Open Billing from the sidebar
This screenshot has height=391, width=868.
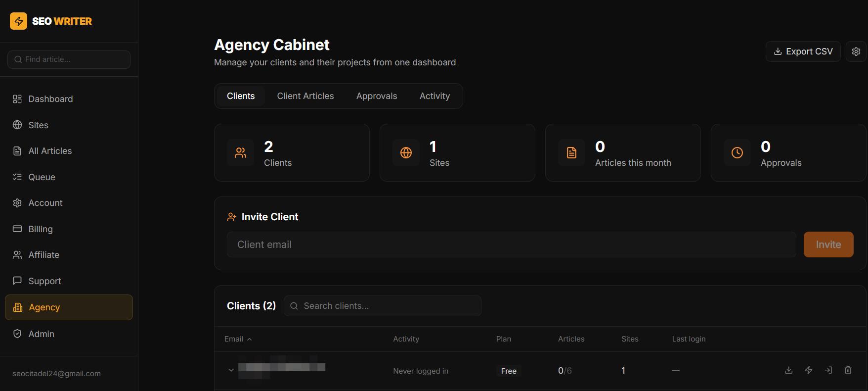click(69, 229)
